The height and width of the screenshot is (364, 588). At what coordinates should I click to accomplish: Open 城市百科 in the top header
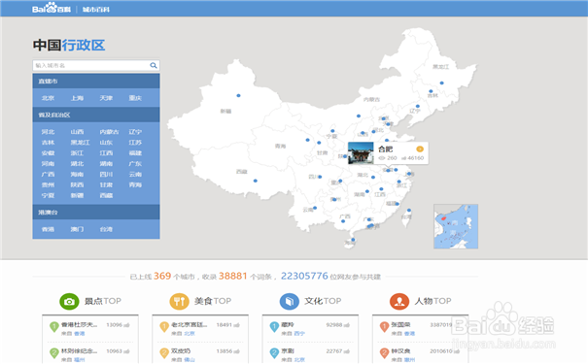96,10
